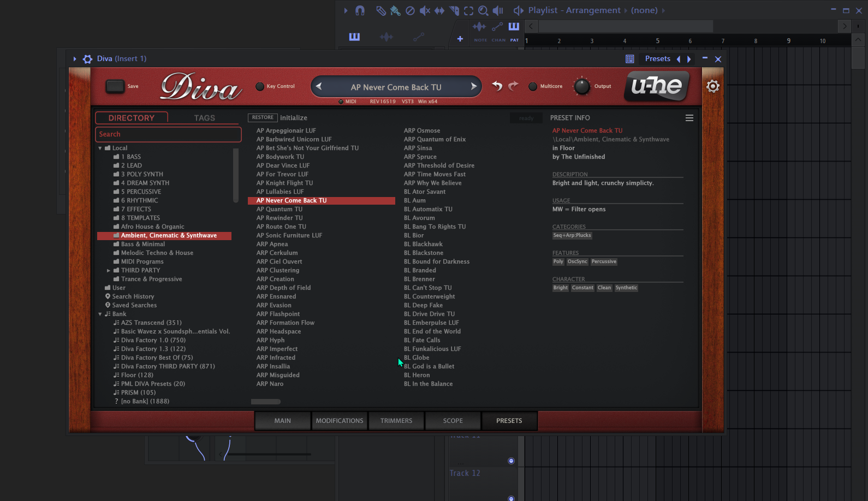Select the slip tool in Playlist toolbar
This screenshot has height=501, width=868.
coord(439,10)
